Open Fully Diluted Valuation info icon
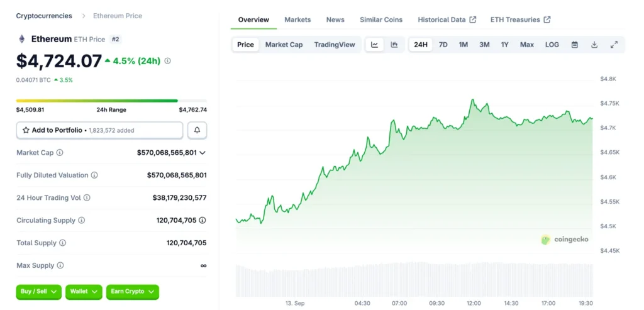The image size is (644, 310). tap(94, 175)
